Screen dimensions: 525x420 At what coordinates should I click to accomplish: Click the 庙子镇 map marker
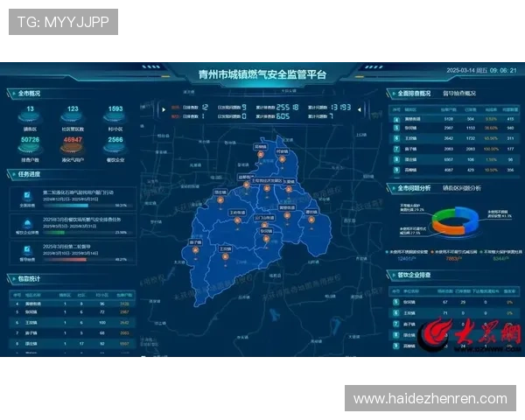tap(195, 250)
